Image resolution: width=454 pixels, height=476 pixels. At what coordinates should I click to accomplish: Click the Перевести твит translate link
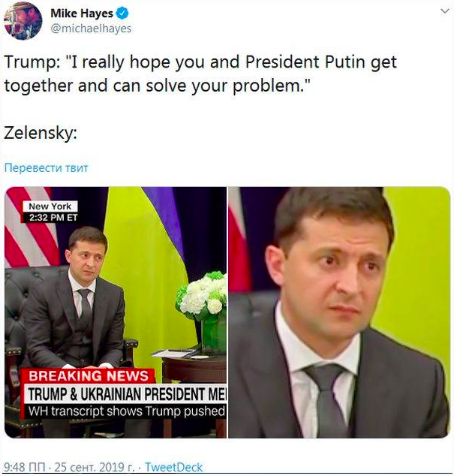(46, 167)
